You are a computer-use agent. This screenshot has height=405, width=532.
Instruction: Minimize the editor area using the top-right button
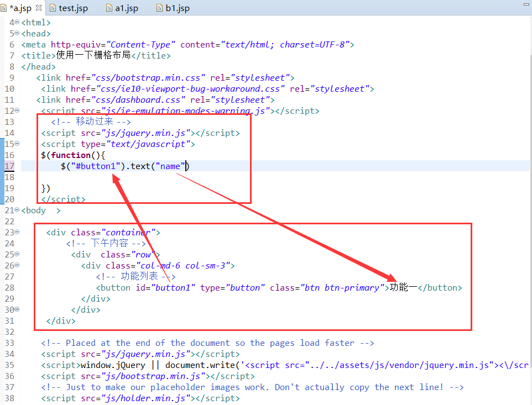pos(526,4)
